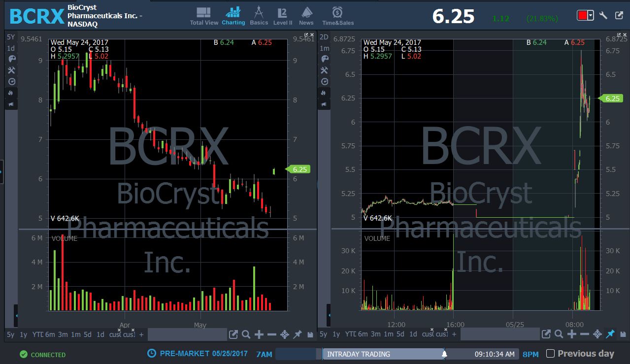Viewport: 630px width, 364px height.
Task: Open the Time&Sales tab
Action: tap(338, 16)
